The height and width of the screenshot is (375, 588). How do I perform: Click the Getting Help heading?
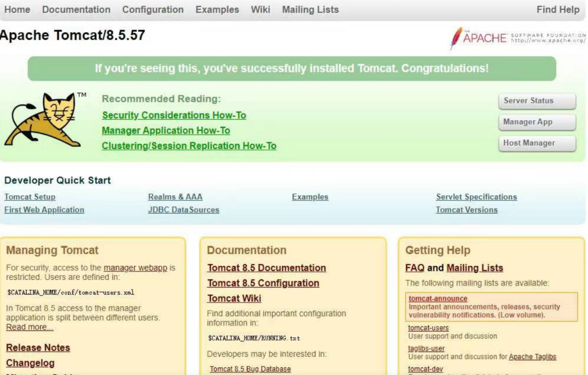click(x=438, y=250)
